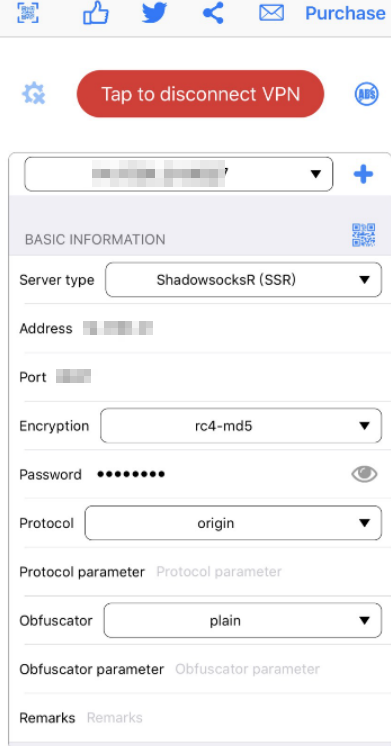Share via the Twitter bird icon
The image size is (391, 746).
click(154, 13)
